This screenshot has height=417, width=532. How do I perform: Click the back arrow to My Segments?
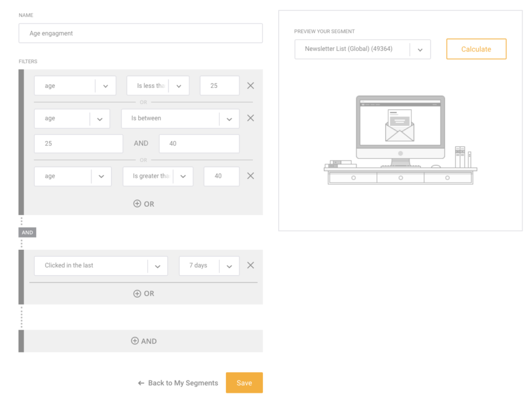click(141, 383)
